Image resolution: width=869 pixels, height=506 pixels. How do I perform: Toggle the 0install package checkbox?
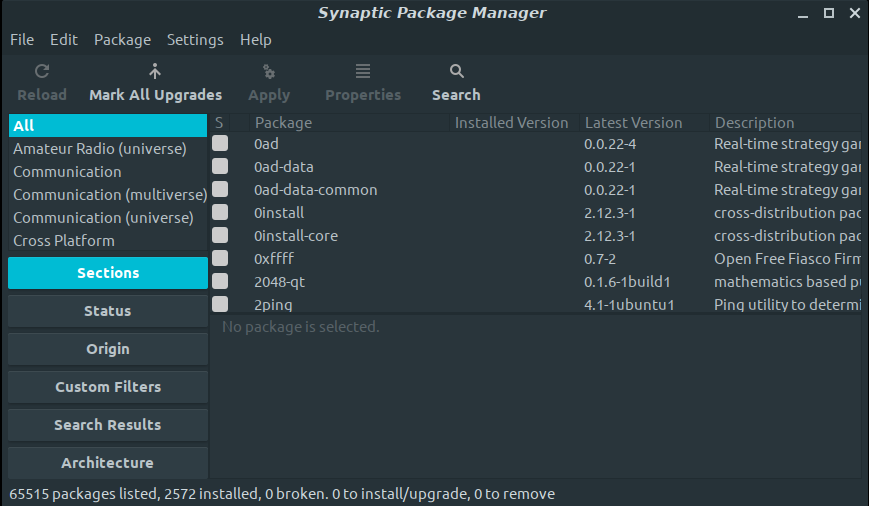click(x=220, y=213)
